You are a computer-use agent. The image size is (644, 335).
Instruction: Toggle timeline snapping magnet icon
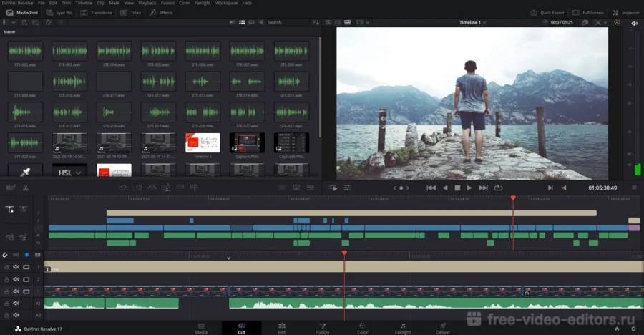pyautogui.click(x=5, y=255)
